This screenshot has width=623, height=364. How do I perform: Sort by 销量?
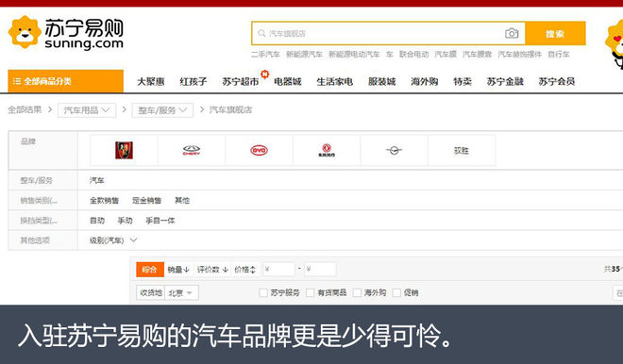pyautogui.click(x=178, y=270)
